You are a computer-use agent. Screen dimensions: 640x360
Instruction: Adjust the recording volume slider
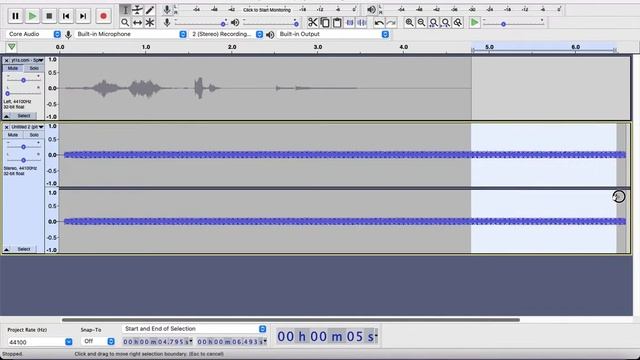[200, 23]
